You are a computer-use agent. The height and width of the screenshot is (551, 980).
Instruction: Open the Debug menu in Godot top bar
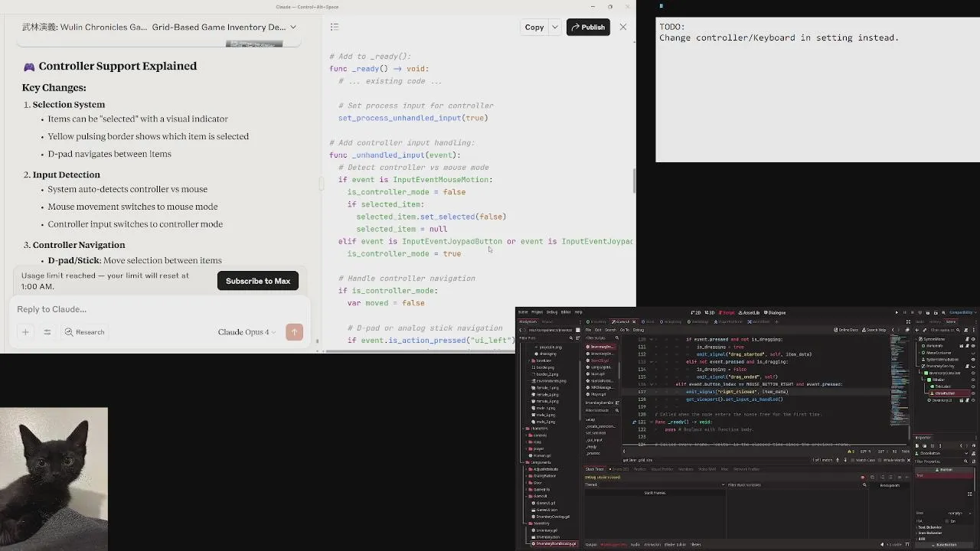pos(552,312)
